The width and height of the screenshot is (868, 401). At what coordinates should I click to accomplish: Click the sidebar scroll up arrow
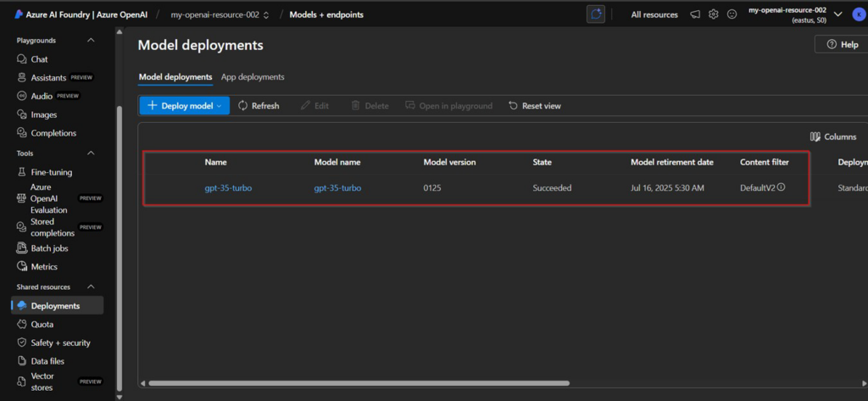coord(120,32)
